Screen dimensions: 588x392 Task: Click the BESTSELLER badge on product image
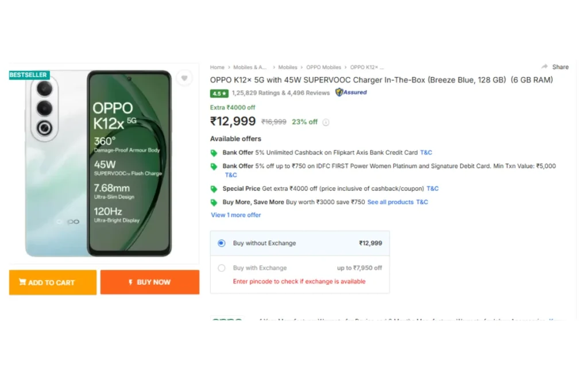[x=29, y=75]
